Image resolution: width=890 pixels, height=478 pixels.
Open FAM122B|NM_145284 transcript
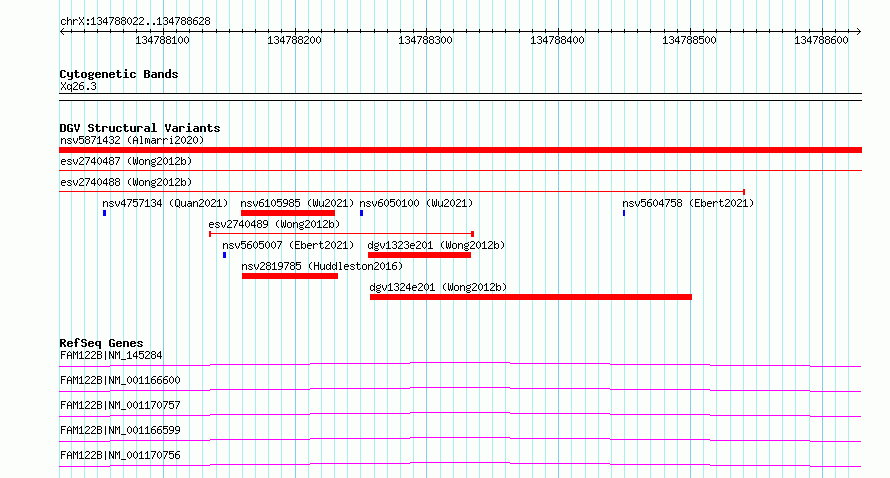[x=111, y=355]
